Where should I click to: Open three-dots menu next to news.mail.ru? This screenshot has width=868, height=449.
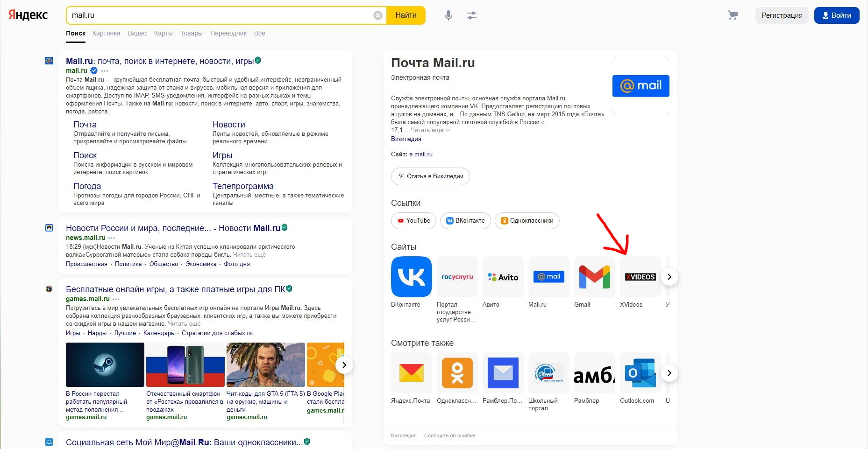(x=112, y=238)
